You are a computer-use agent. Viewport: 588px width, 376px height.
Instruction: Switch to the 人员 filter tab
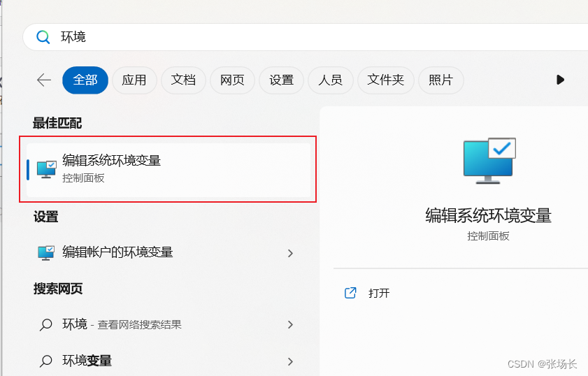[331, 80]
